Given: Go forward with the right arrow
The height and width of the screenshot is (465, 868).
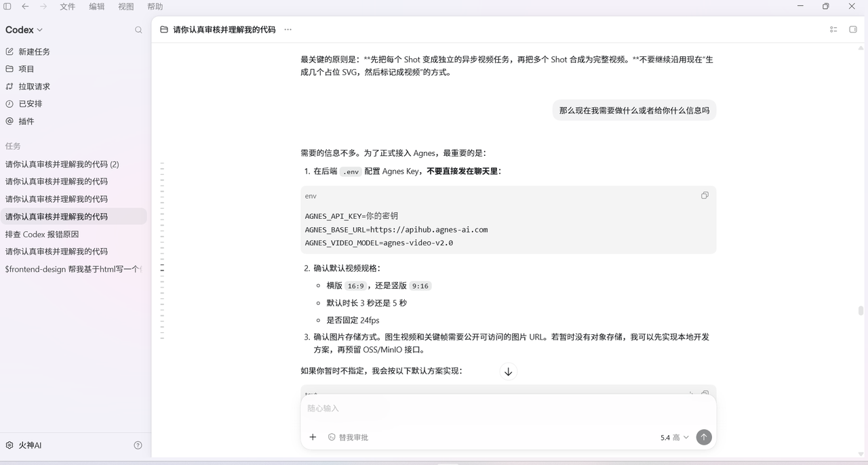Looking at the screenshot, I should [43, 6].
